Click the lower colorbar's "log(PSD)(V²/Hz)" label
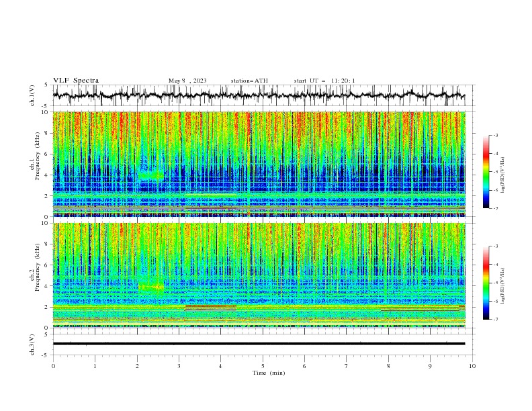The width and height of the screenshot is (532, 411). (x=503, y=285)
